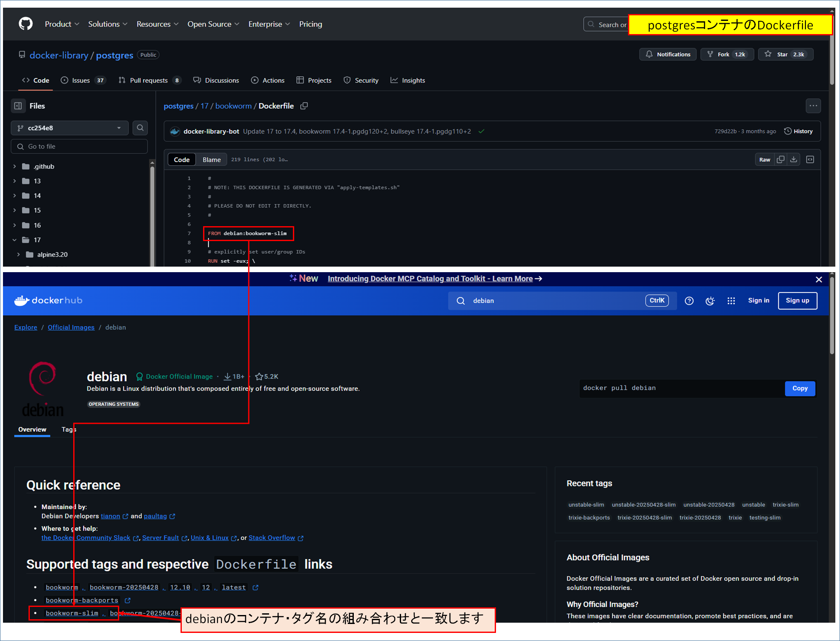Open the Product dropdown menu
This screenshot has height=641, width=840.
(62, 24)
